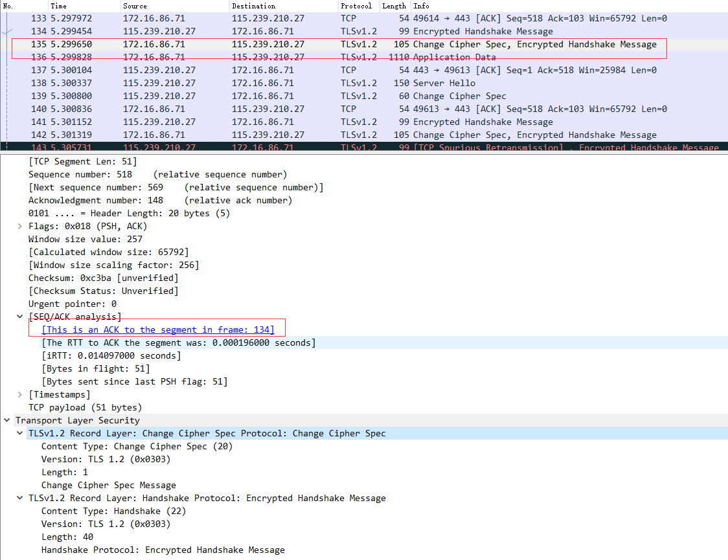The image size is (728, 560).
Task: Select Content Type: Handshake (22) field
Action: tap(114, 511)
